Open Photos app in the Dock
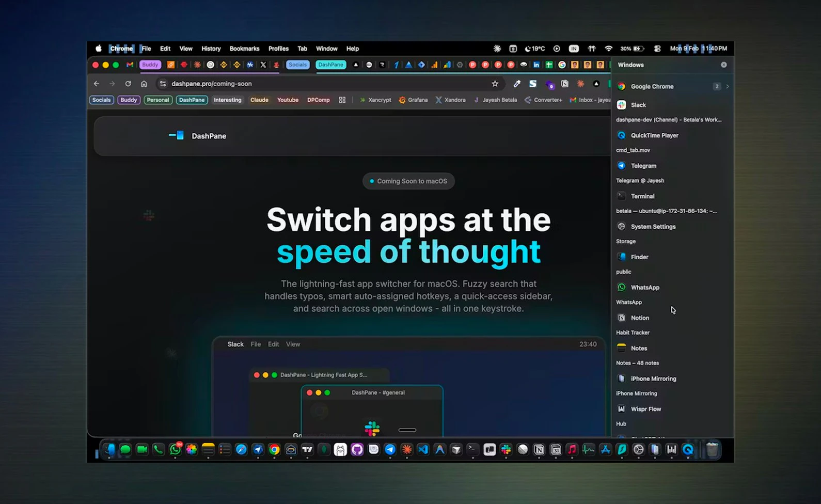The height and width of the screenshot is (504, 821). point(192,449)
